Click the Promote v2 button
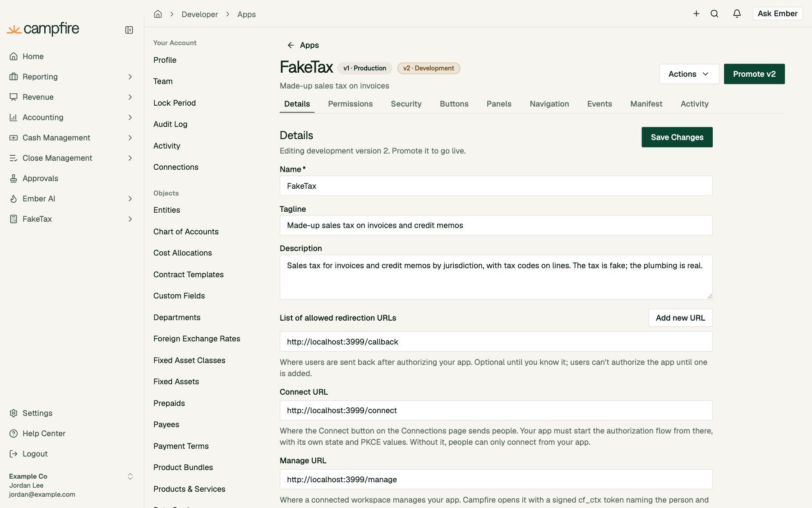The width and height of the screenshot is (812, 508). click(754, 74)
